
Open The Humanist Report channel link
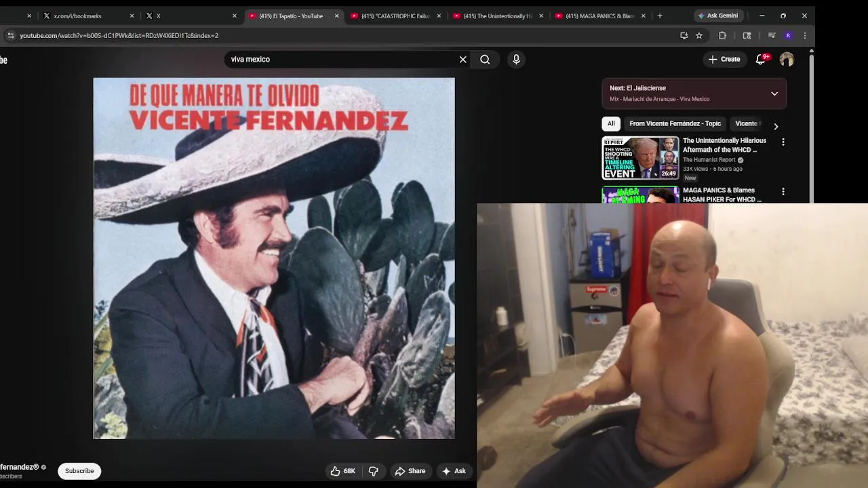(709, 160)
